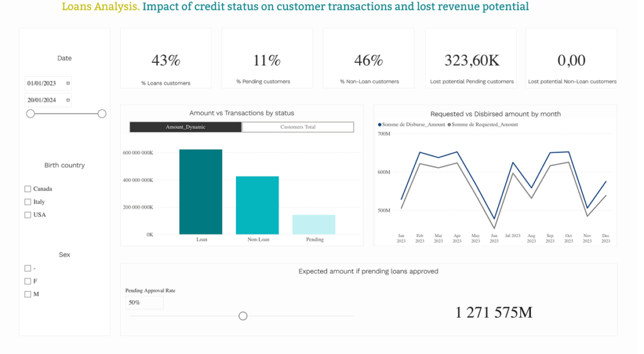Check the M option under Sex
Viewport: 644px width, 354px height.
click(x=28, y=294)
